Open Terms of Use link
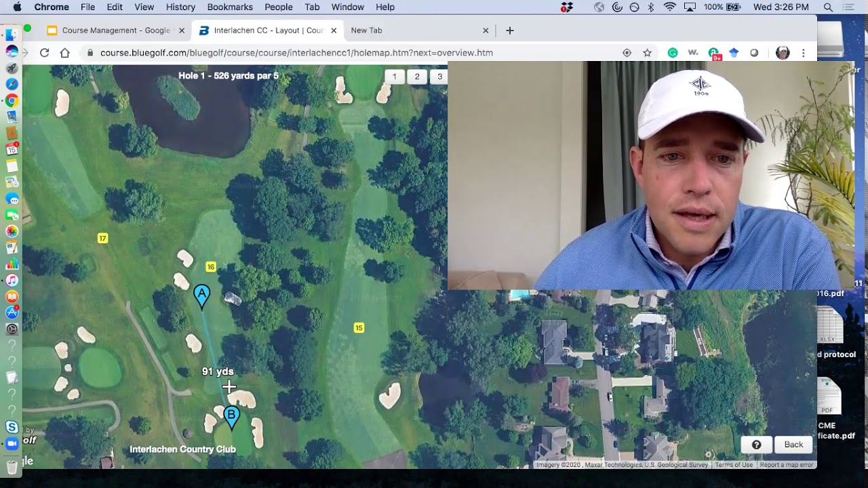The width and height of the screenshot is (868, 488). click(x=734, y=465)
